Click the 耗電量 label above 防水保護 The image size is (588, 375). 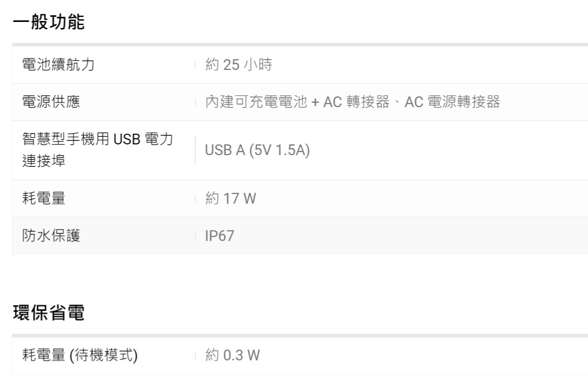[44, 198]
